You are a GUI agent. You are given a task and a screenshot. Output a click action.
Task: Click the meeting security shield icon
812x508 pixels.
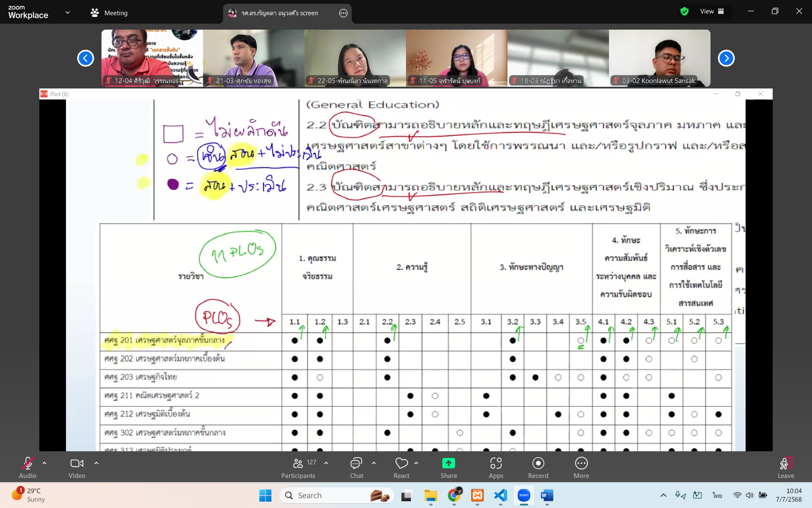click(x=684, y=11)
